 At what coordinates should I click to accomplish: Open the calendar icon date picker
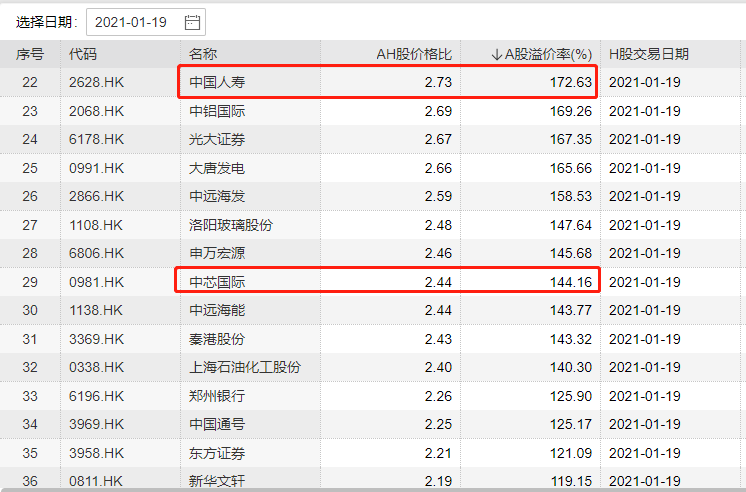pyautogui.click(x=192, y=22)
